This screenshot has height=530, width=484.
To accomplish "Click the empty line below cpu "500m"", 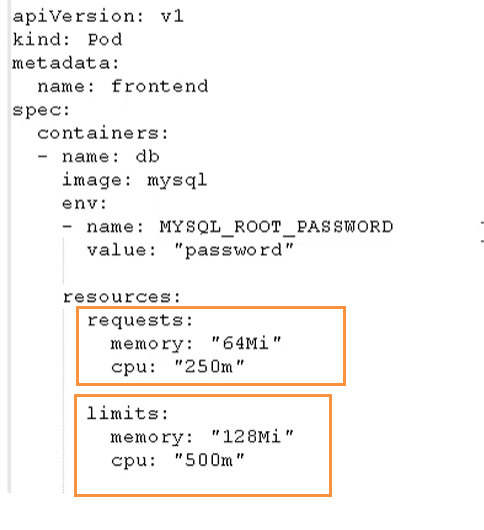I will pos(203,482).
